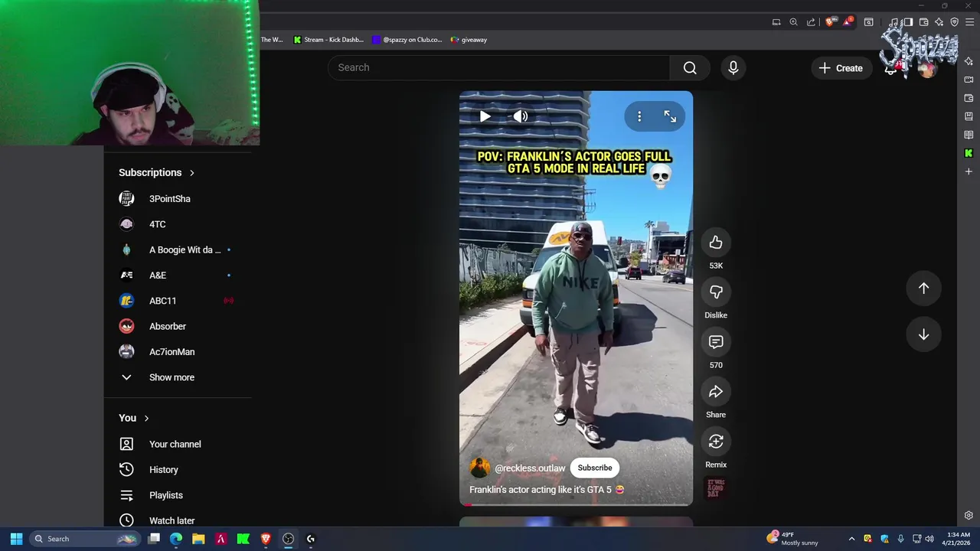The image size is (980, 551).
Task: Subscribe to @reckless.outlaw
Action: (x=595, y=468)
